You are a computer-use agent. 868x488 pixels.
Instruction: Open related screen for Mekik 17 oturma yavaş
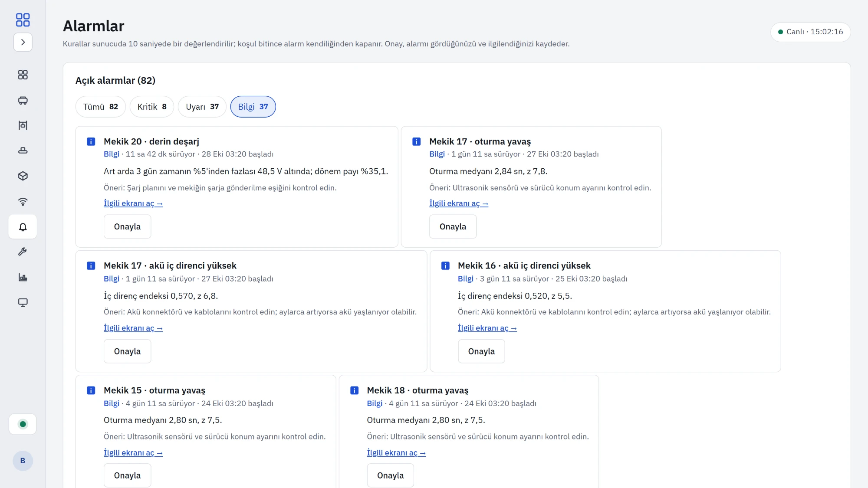click(x=459, y=203)
